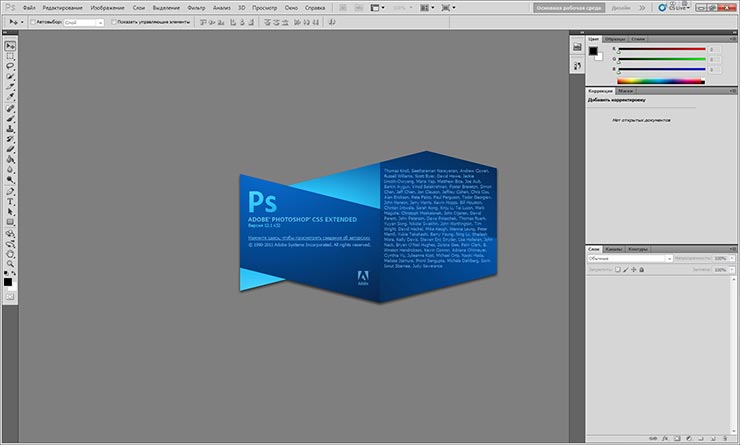Image resolution: width=740 pixels, height=445 pixels.
Task: Select the Lasso tool
Action: 10,67
